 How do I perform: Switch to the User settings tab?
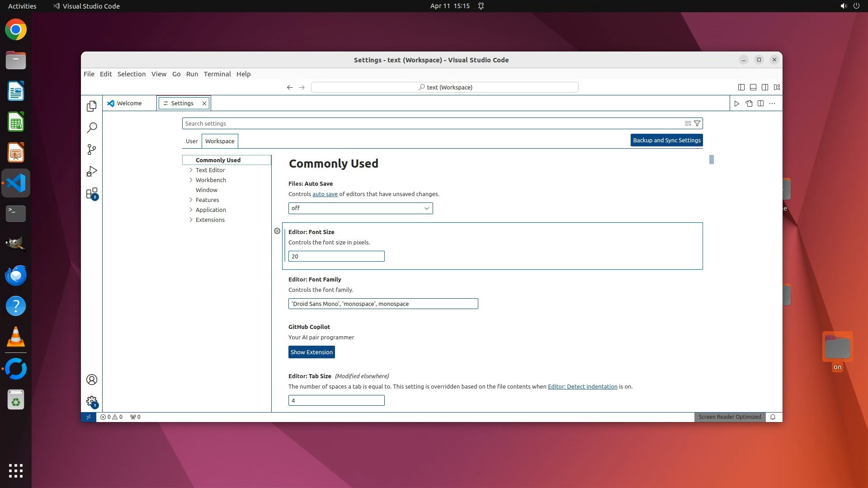[192, 141]
